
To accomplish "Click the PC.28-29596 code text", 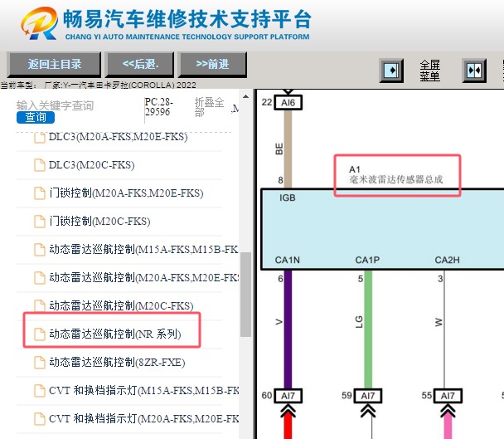I will [x=159, y=107].
